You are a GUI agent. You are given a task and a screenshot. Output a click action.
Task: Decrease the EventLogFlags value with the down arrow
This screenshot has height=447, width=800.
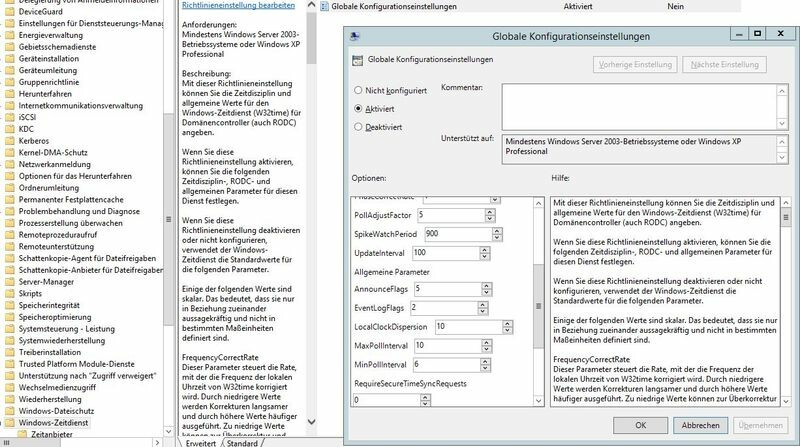coord(483,311)
